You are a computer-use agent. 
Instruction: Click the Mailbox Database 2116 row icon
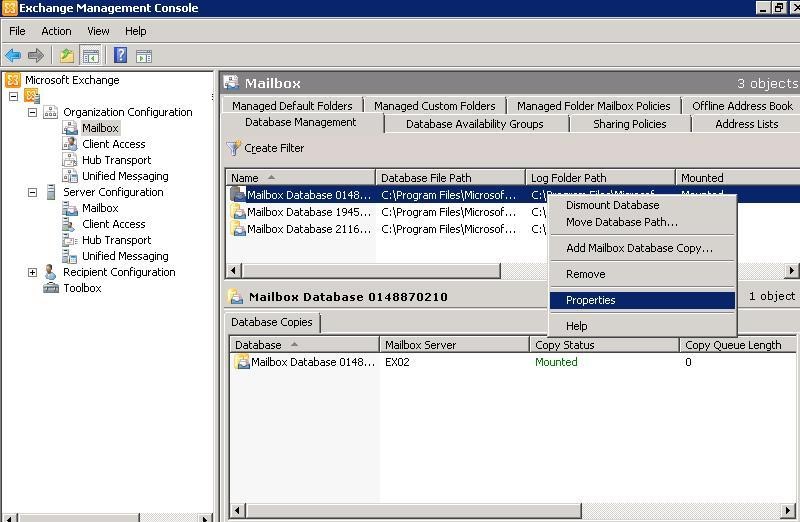238,229
